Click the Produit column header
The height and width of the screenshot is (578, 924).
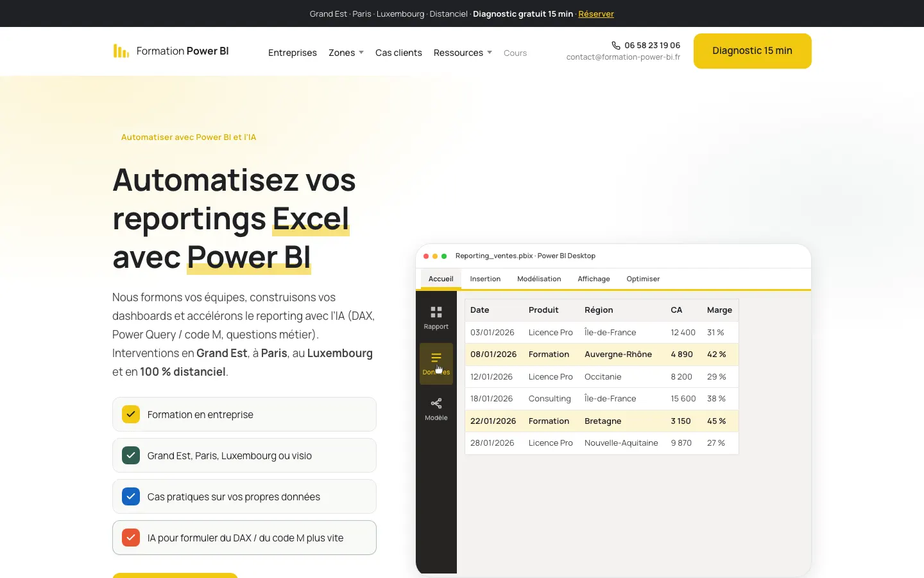[543, 310]
